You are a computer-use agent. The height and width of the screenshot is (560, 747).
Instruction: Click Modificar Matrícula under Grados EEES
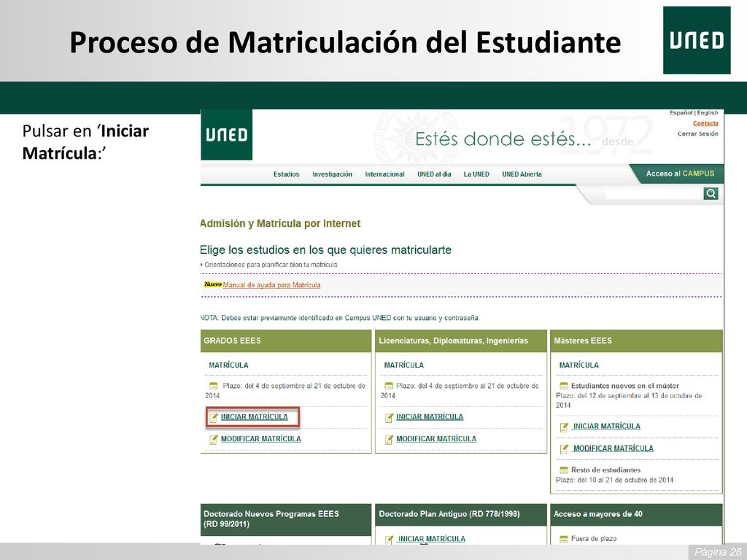click(x=260, y=438)
